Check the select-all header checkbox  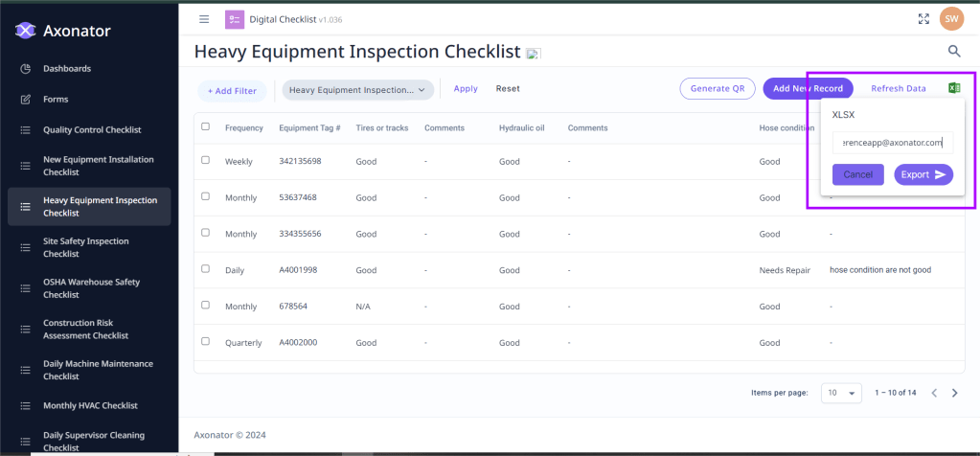click(205, 126)
